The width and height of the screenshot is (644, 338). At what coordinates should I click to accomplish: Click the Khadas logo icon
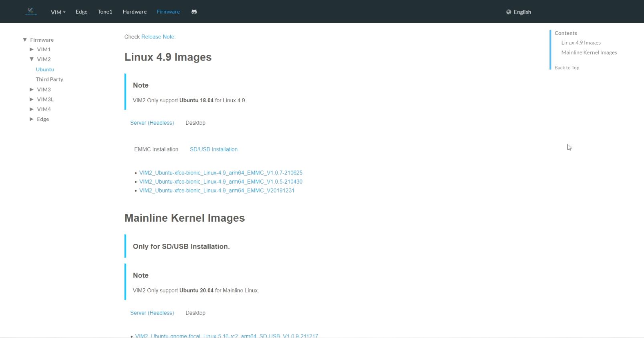[31, 12]
